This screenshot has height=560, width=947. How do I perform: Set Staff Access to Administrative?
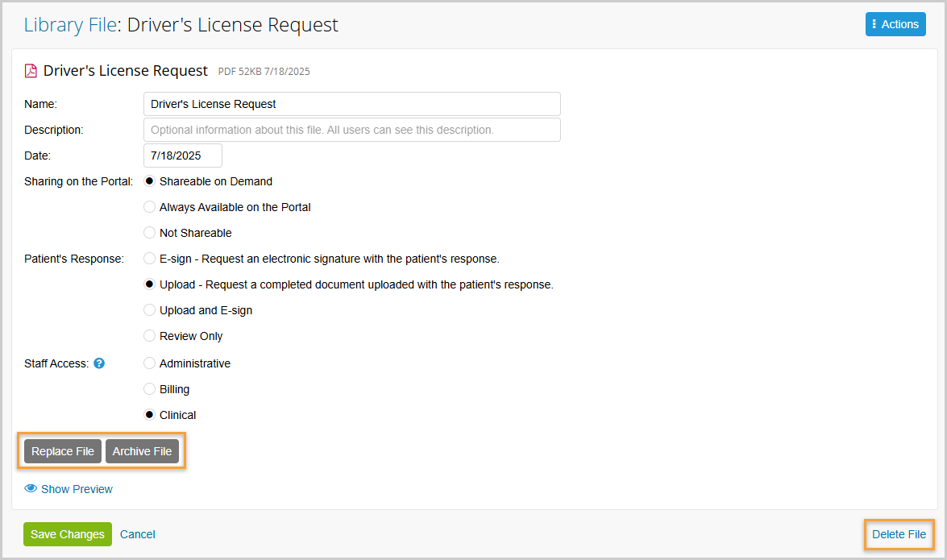pos(149,363)
